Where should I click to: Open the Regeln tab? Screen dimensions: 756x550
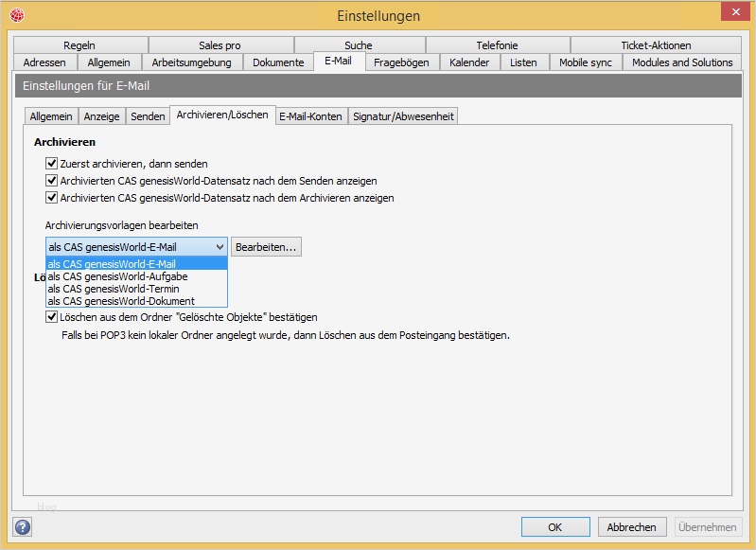(x=80, y=44)
